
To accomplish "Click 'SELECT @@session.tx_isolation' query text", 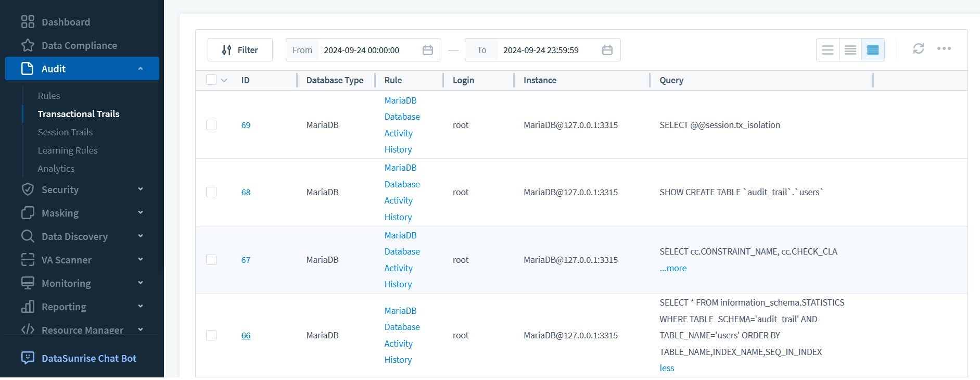I will [x=720, y=125].
